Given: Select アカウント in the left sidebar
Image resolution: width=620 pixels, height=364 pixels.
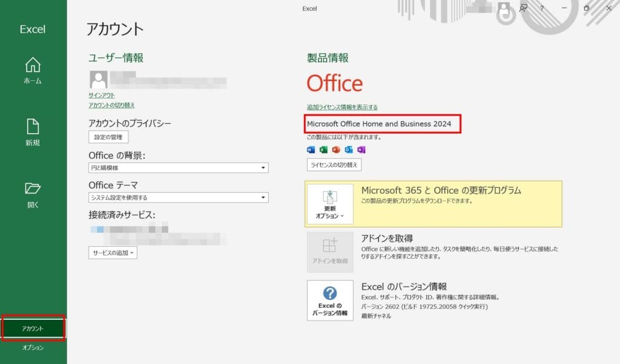Looking at the screenshot, I should (33, 328).
